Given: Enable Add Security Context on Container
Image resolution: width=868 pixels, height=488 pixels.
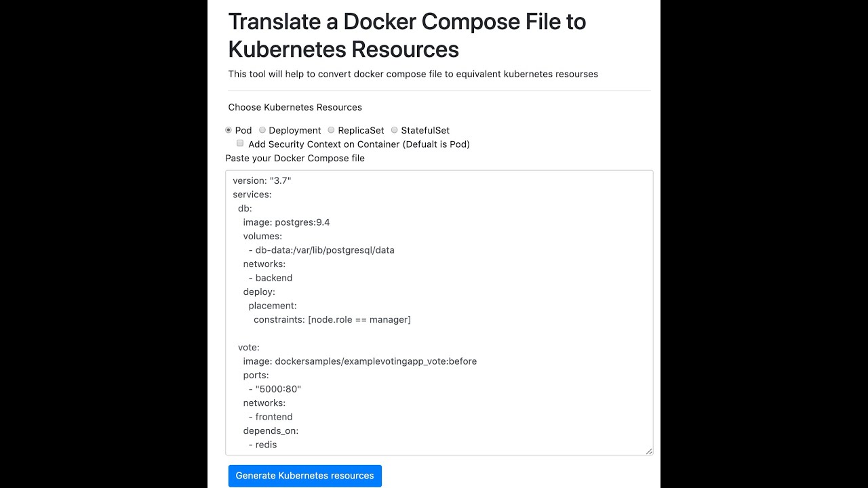Looking at the screenshot, I should click(x=240, y=144).
